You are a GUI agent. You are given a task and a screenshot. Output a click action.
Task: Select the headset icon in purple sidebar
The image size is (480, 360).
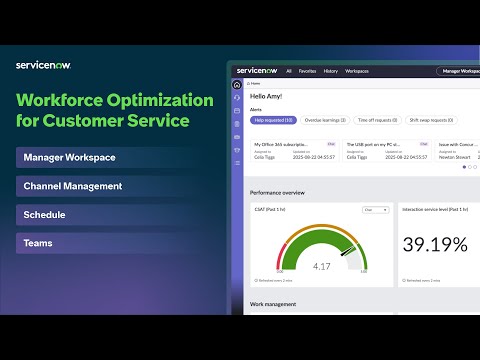point(237,98)
